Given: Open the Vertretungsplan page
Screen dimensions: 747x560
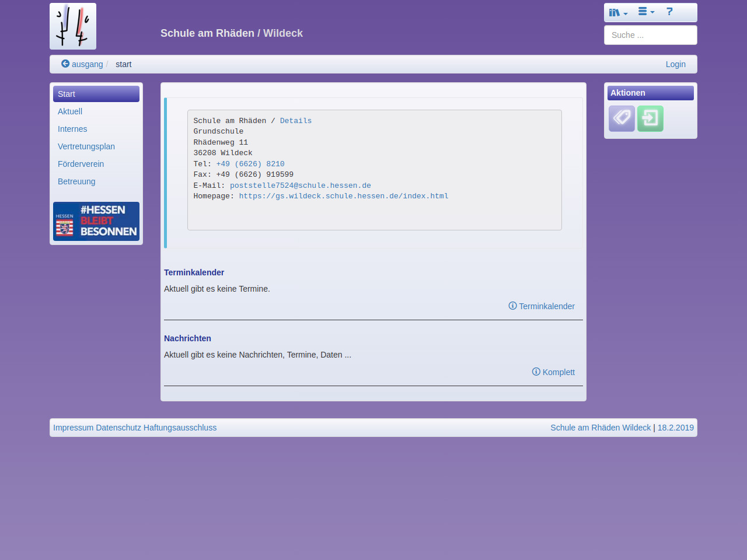Looking at the screenshot, I should pyautogui.click(x=86, y=146).
